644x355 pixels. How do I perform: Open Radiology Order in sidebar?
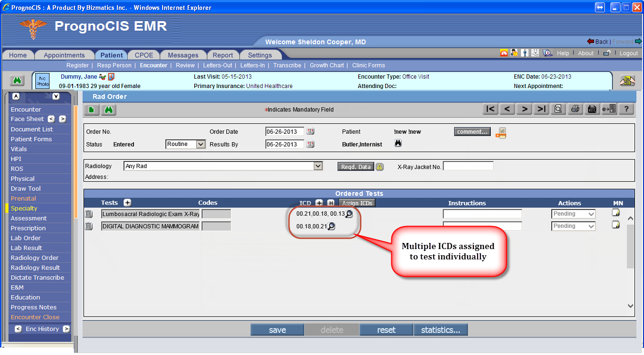click(35, 258)
